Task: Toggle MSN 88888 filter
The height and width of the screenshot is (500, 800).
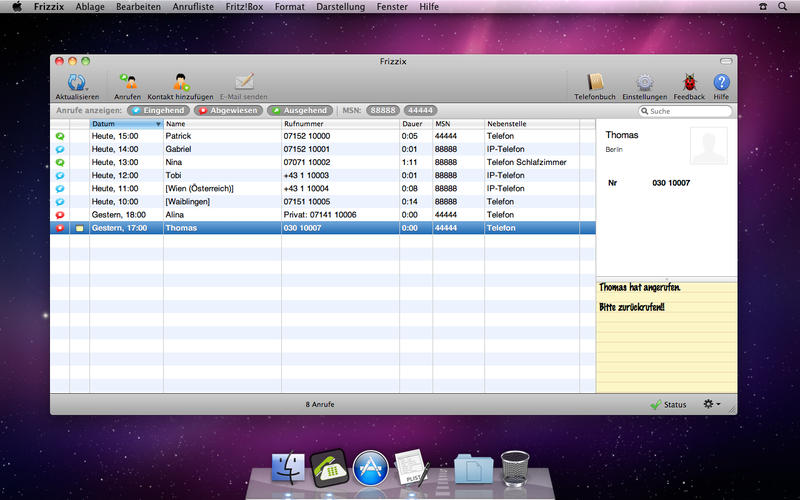Action: 382,110
